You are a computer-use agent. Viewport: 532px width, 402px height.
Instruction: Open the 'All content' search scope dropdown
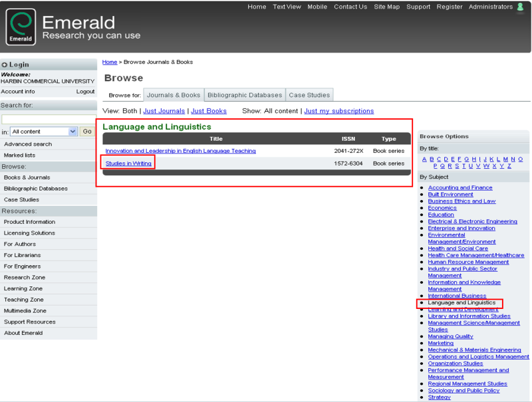(44, 132)
